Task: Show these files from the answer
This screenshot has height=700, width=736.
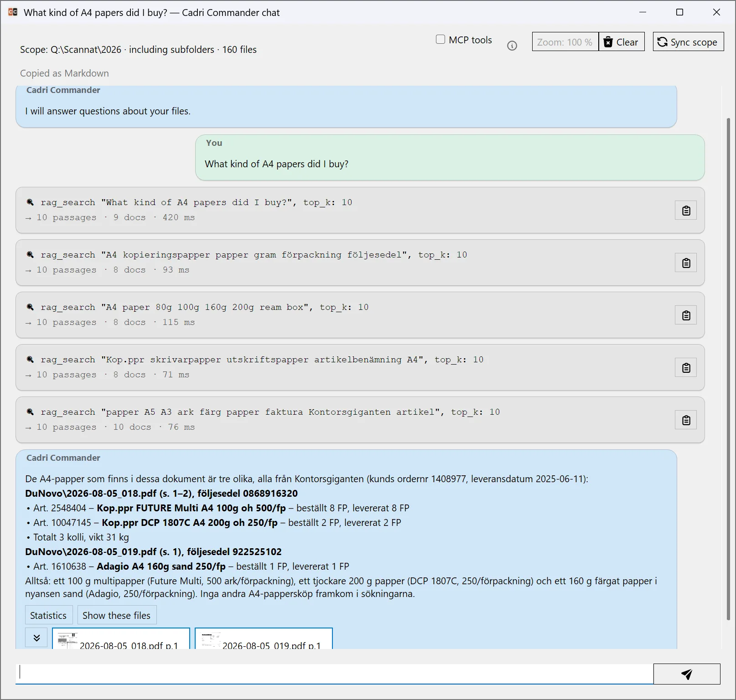Action: tap(116, 615)
